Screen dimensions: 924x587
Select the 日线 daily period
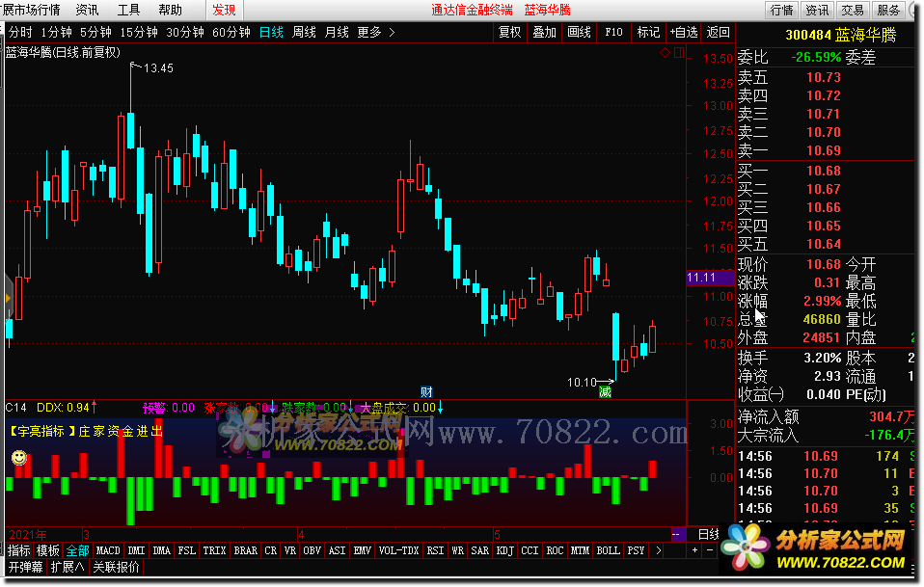click(272, 33)
